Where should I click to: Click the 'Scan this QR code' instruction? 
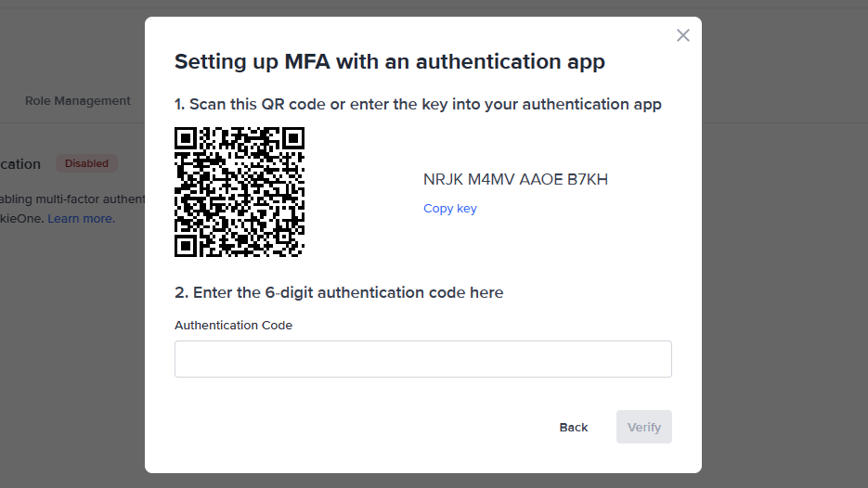(418, 104)
